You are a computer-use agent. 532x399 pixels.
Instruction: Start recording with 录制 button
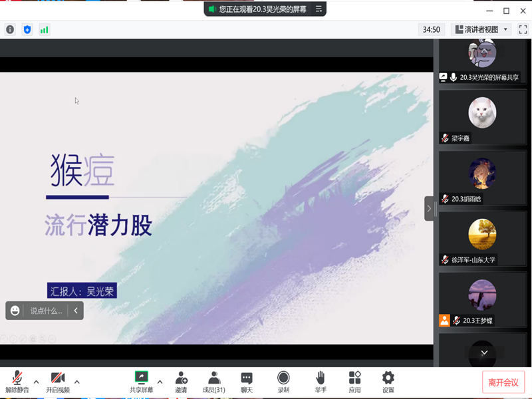pyautogui.click(x=283, y=382)
